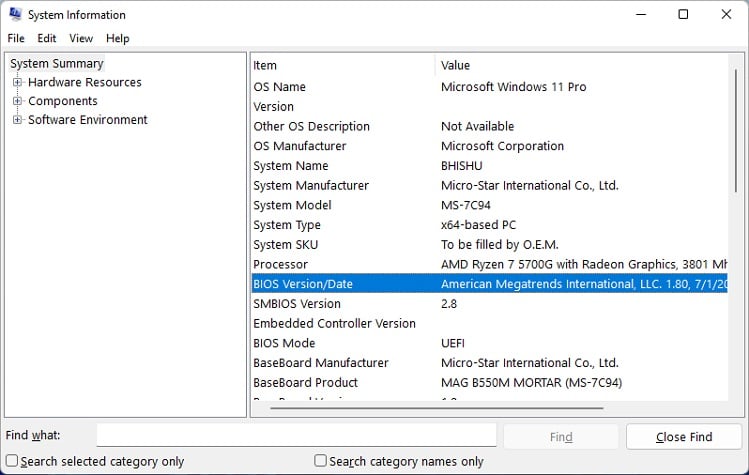Click the System Information app icon in title bar
This screenshot has width=749, height=475.
pyautogui.click(x=16, y=15)
